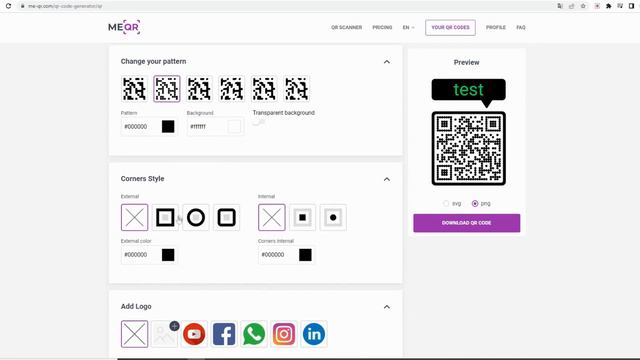Image resolution: width=640 pixels, height=360 pixels.
Task: Open the FAQ page
Action: tap(521, 27)
